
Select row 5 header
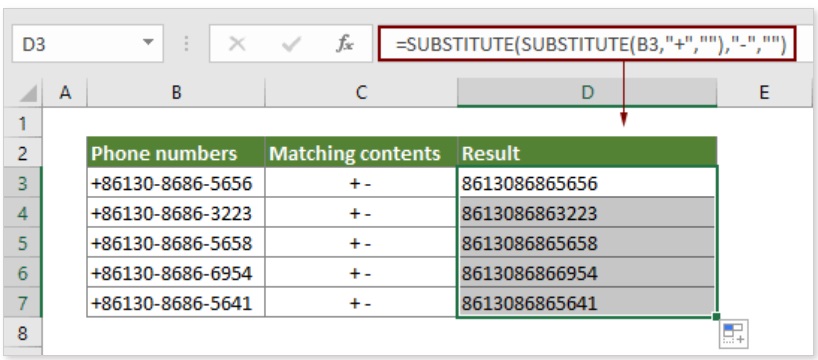pos(22,243)
